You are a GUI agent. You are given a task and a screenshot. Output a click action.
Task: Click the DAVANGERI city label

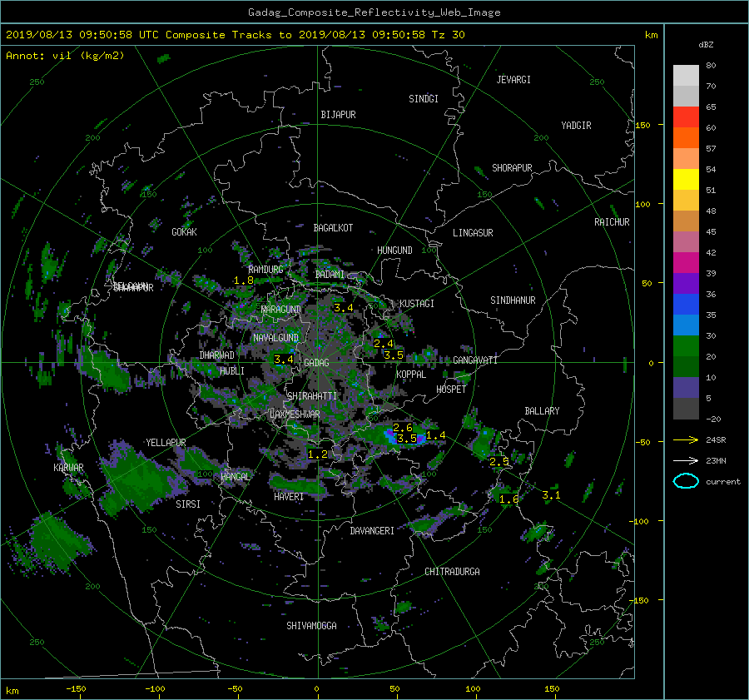pos(372,531)
